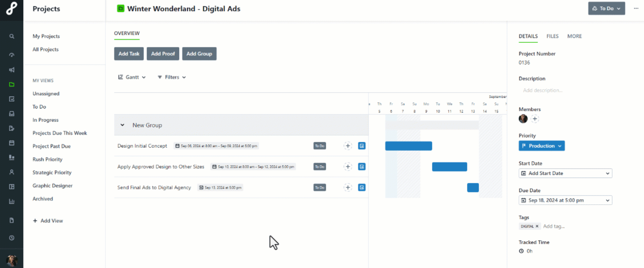Click the project member avatar
This screenshot has width=644, height=268.
coord(523,119)
